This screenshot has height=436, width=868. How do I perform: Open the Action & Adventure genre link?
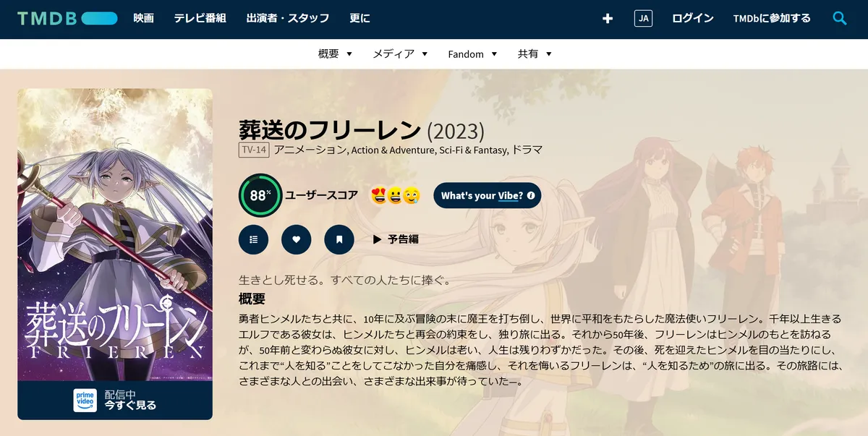click(393, 150)
